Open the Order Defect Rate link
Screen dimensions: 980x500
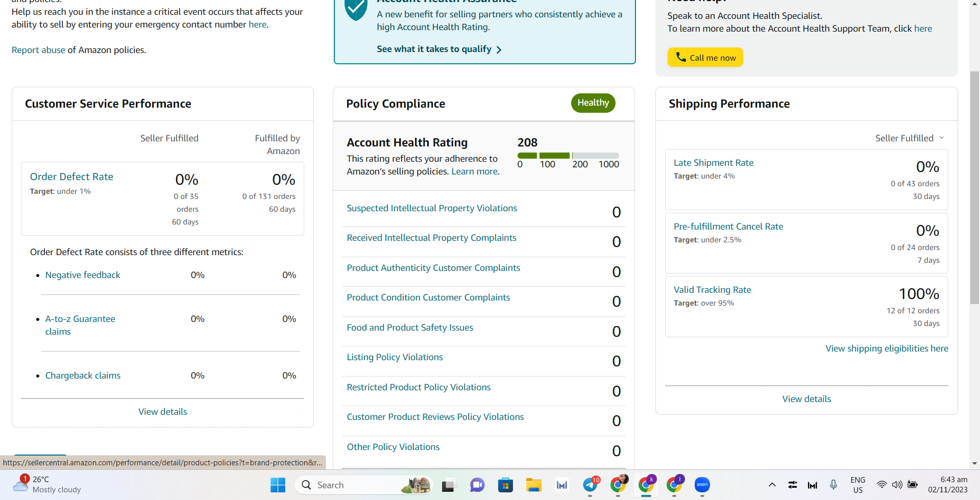pyautogui.click(x=71, y=177)
